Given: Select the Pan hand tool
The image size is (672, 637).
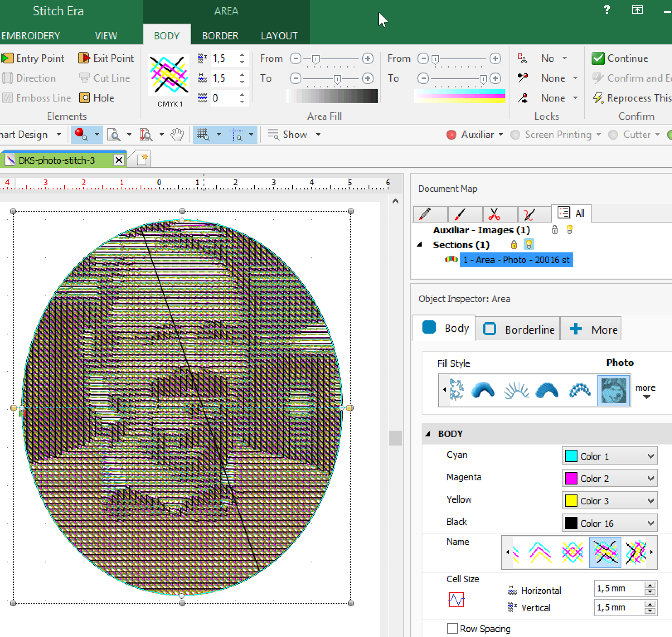Looking at the screenshot, I should (x=177, y=135).
